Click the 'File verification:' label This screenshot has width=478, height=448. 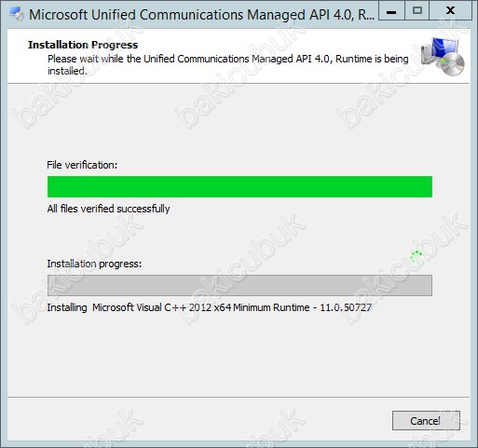point(82,165)
